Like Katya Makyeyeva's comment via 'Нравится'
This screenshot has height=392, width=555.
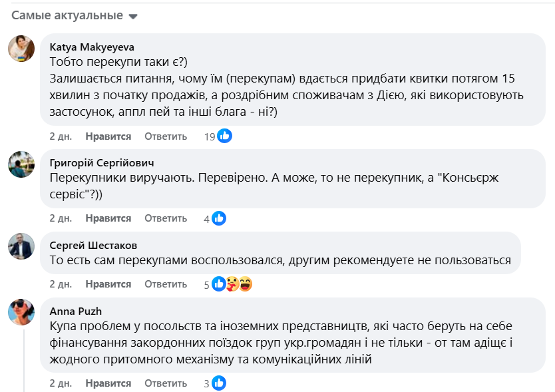click(x=108, y=136)
